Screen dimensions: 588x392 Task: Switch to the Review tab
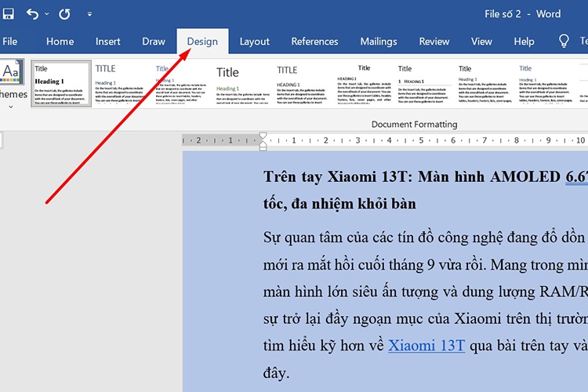click(434, 42)
